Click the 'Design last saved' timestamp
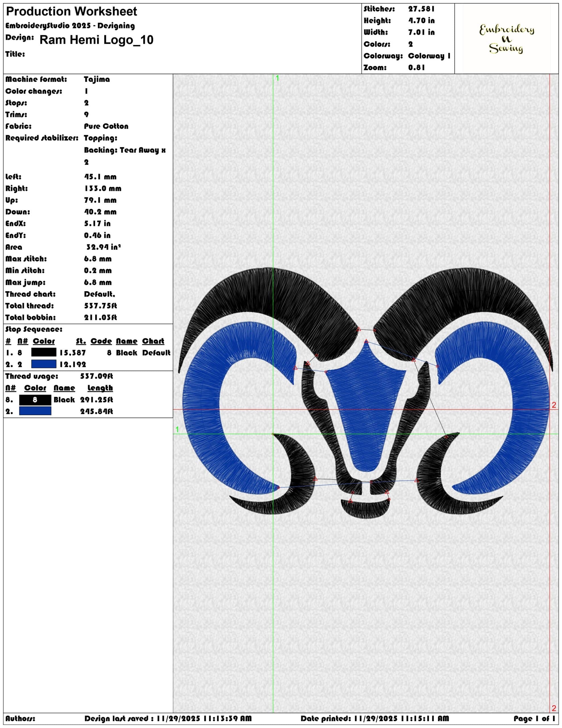The image size is (562, 728). [168, 719]
